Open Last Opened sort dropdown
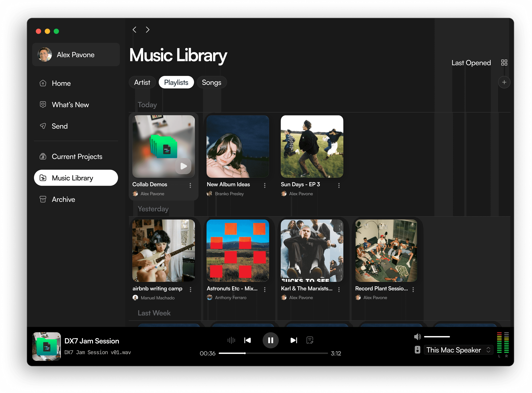 pos(471,63)
